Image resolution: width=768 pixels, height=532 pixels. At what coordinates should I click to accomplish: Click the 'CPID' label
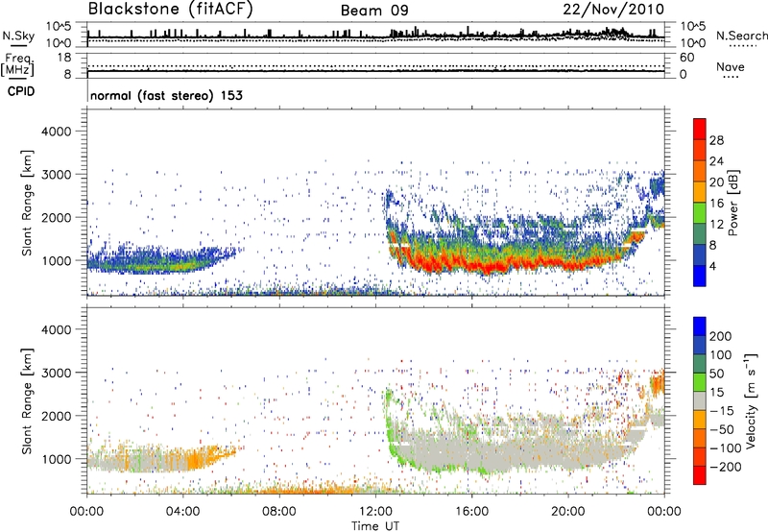21,91
